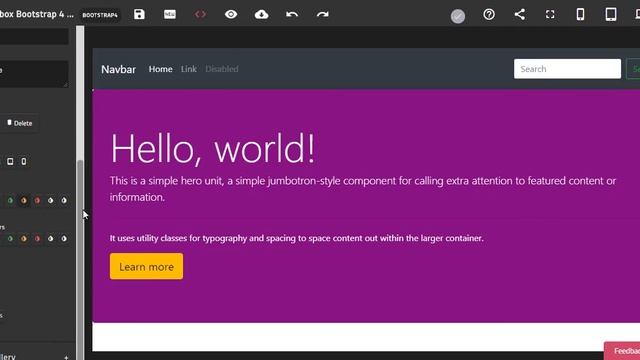
Task: Select the small tablet icon in left panel
Action: [10, 162]
